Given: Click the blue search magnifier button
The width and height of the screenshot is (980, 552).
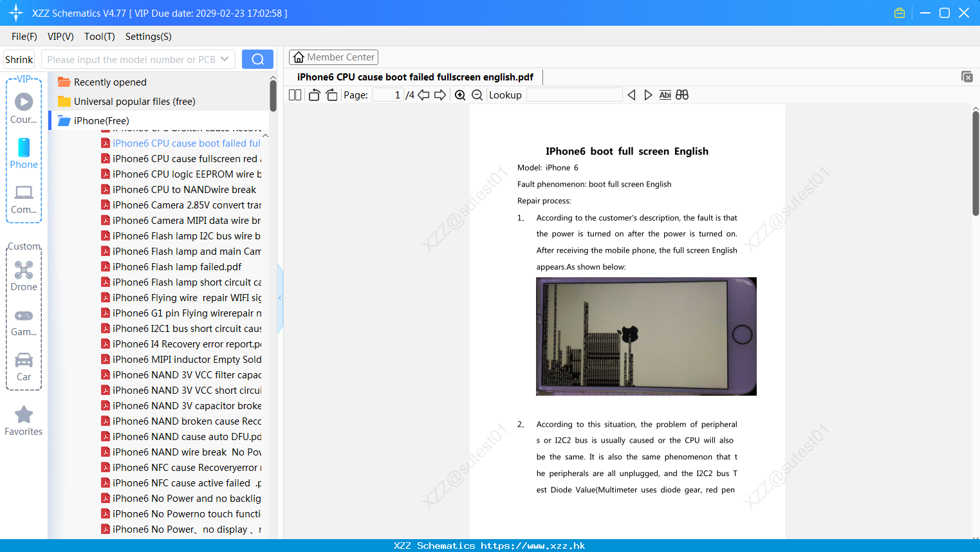Looking at the screenshot, I should [257, 59].
